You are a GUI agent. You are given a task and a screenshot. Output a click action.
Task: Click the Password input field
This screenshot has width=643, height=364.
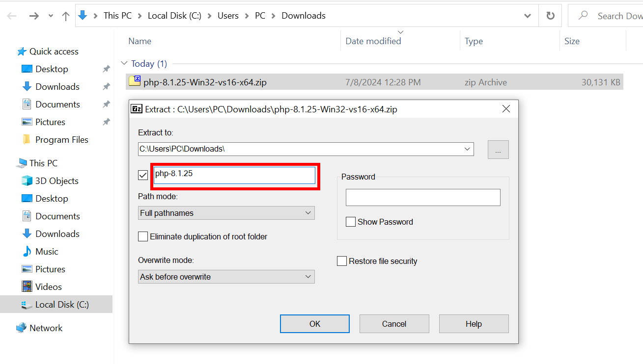[x=423, y=197]
